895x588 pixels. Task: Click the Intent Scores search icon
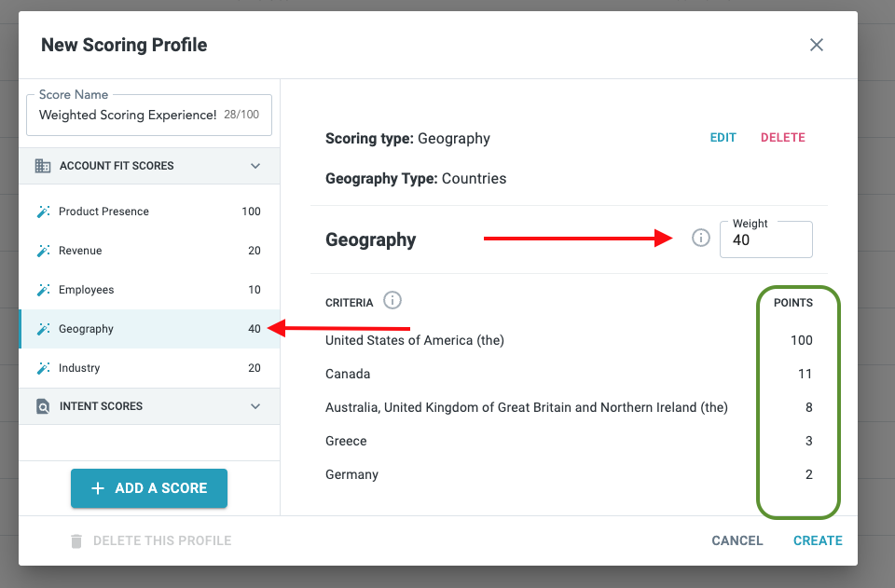pos(43,406)
